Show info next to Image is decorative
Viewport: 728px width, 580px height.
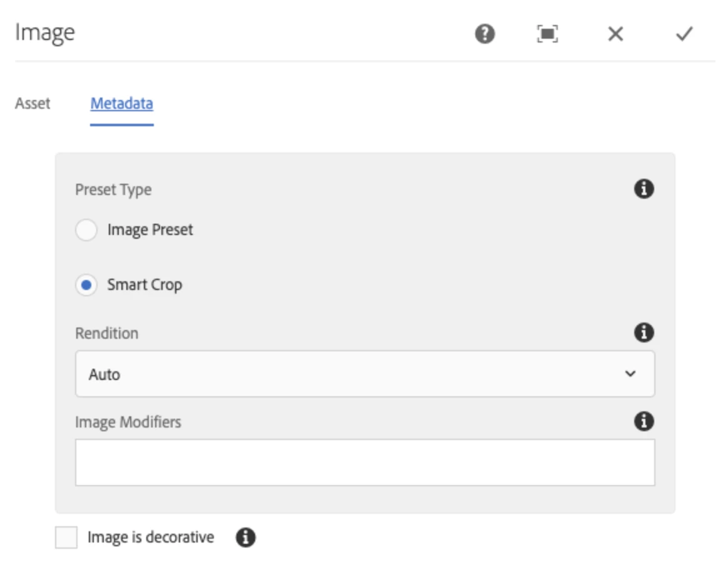tap(246, 537)
